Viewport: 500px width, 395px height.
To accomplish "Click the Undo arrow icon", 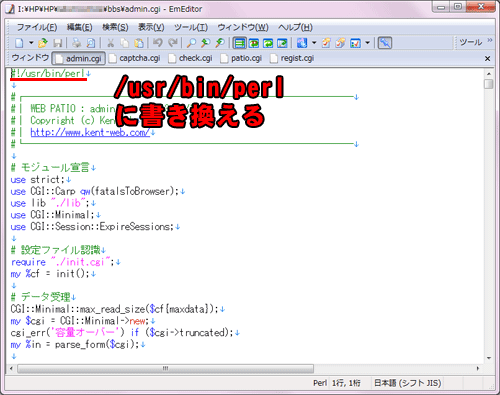I will pos(157,43).
